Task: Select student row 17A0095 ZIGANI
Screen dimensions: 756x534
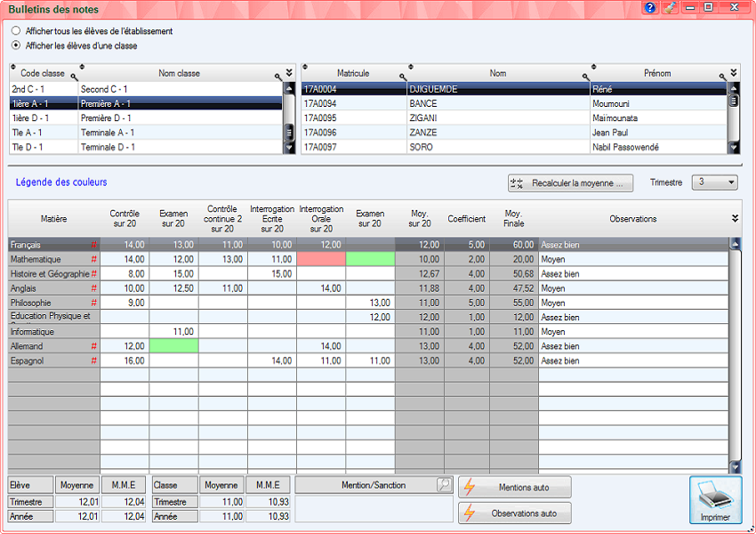Action: [514, 118]
